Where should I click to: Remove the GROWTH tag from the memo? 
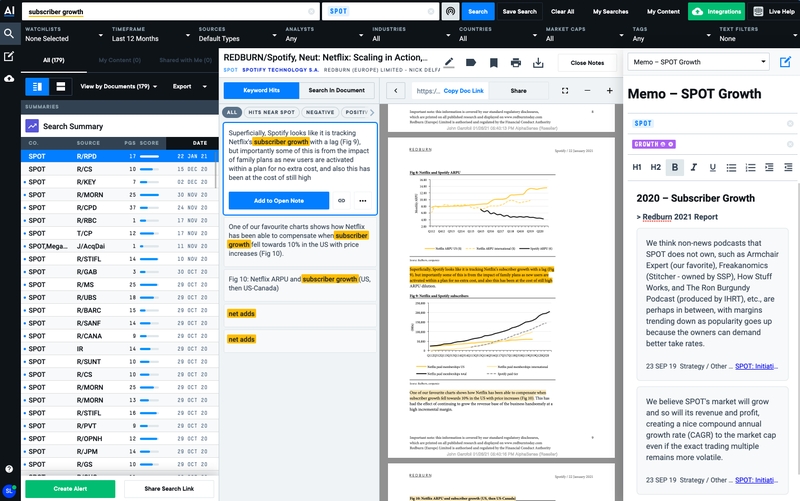(x=790, y=144)
